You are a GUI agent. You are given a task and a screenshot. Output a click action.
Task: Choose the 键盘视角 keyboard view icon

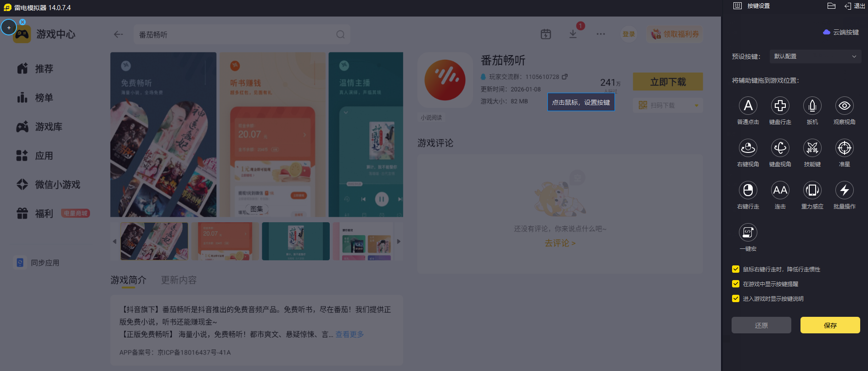[x=780, y=148]
